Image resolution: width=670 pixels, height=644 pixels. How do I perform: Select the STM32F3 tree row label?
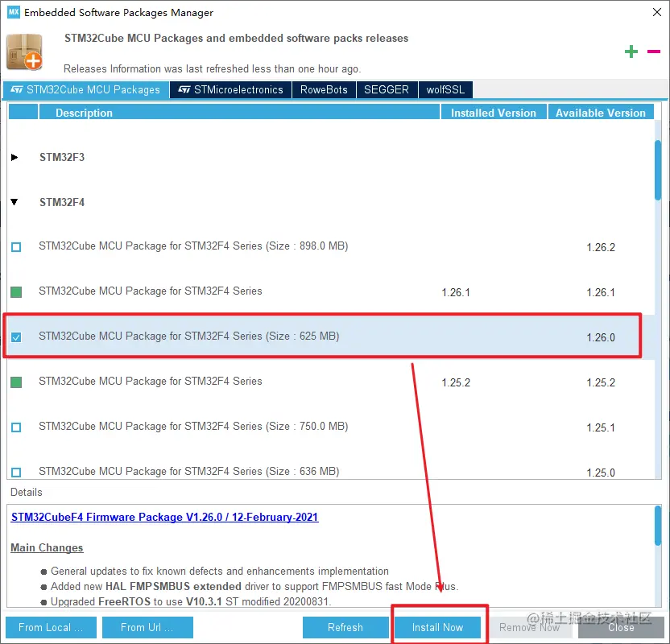coord(62,157)
